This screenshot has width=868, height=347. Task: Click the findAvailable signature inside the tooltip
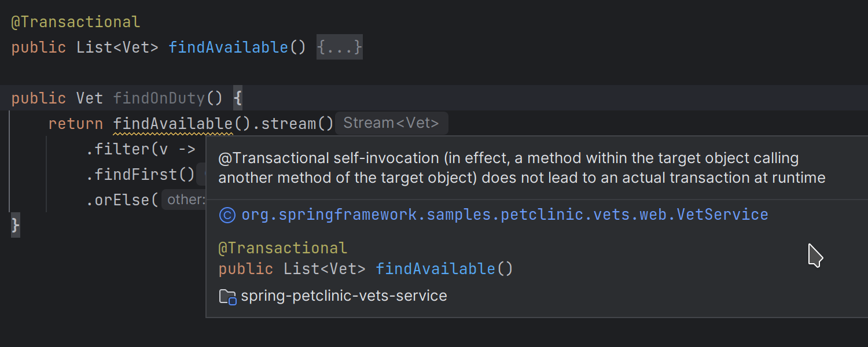point(366,269)
